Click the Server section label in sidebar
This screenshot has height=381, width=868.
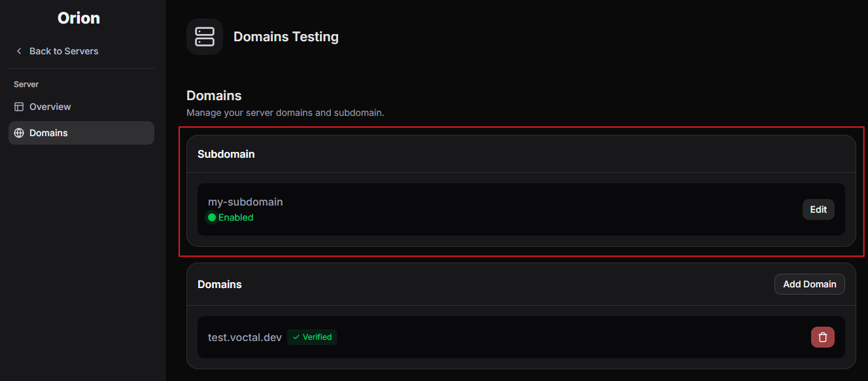click(x=26, y=84)
